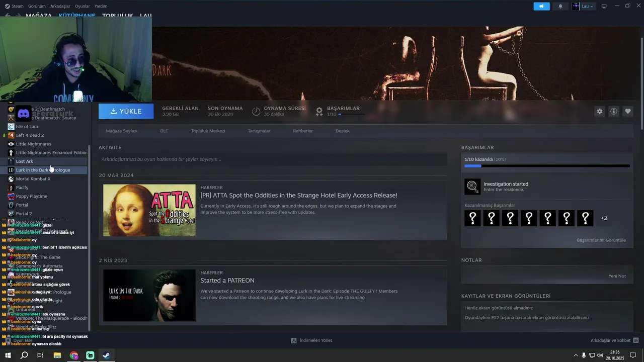644x362 pixels.
Task: Select Poppy Playtime in library
Action: [31, 196]
